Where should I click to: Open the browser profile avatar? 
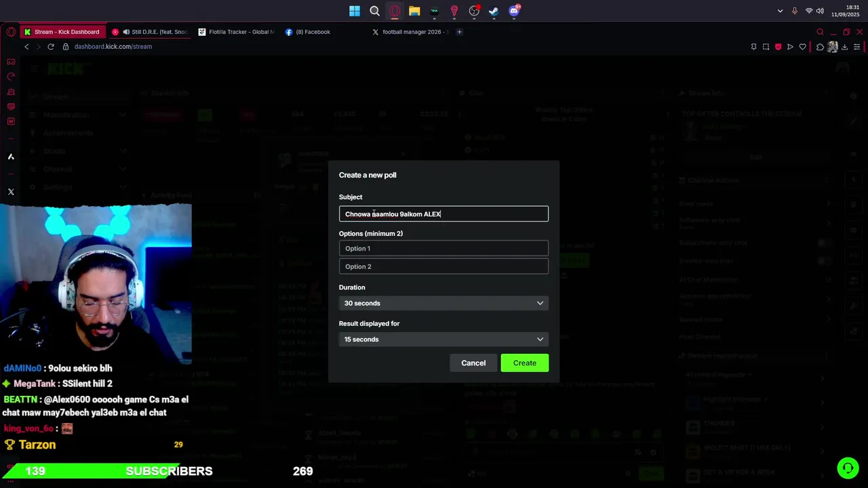[x=832, y=47]
